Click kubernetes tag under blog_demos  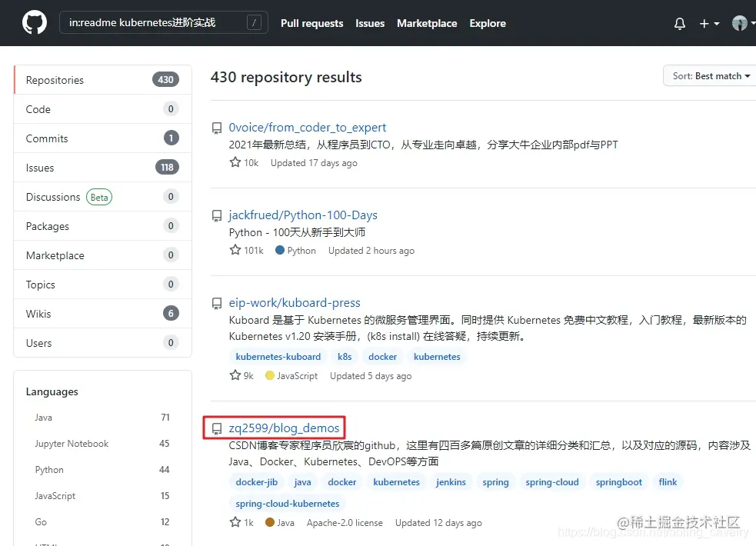click(396, 482)
